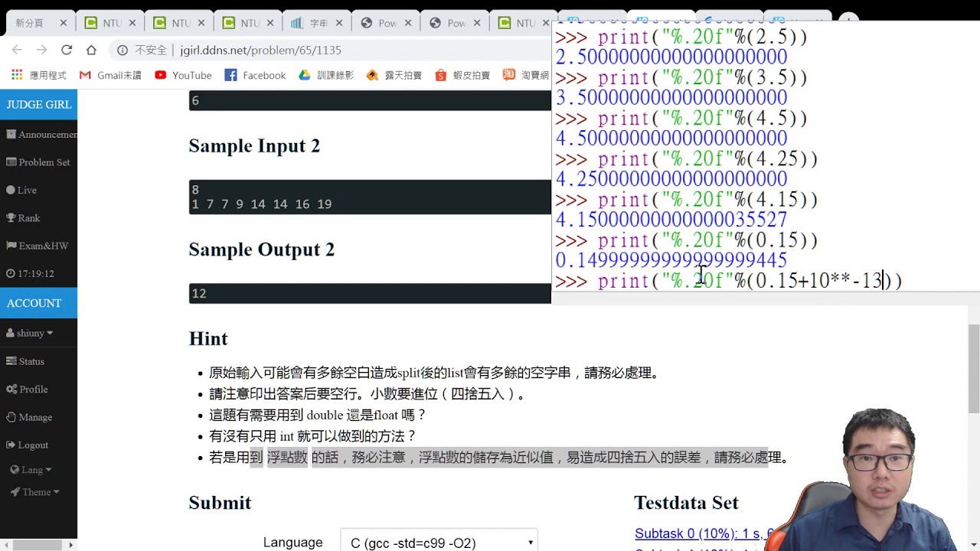Screen dimensions: 980x551
Task: Click the print("%.20f"%(4.25)) line in shell
Action: pos(686,158)
